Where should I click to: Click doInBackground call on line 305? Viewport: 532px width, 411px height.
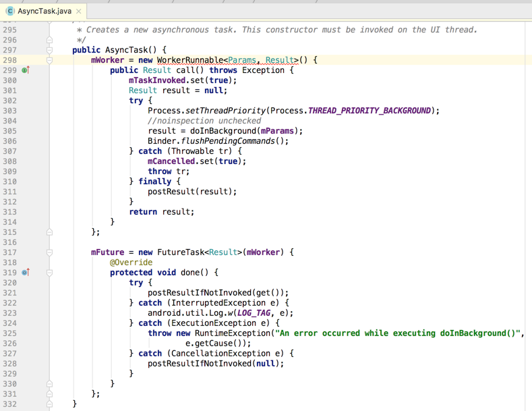[223, 131]
